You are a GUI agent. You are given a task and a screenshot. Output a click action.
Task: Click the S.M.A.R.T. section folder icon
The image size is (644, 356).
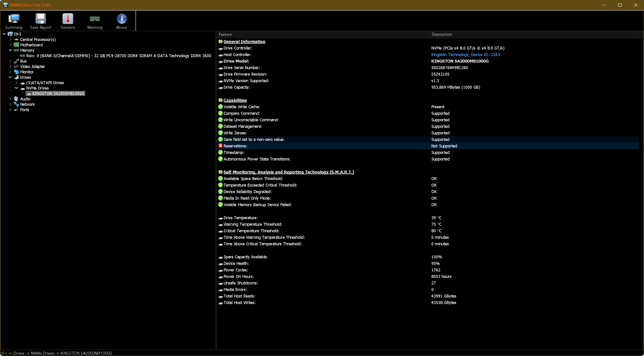pyautogui.click(x=220, y=172)
